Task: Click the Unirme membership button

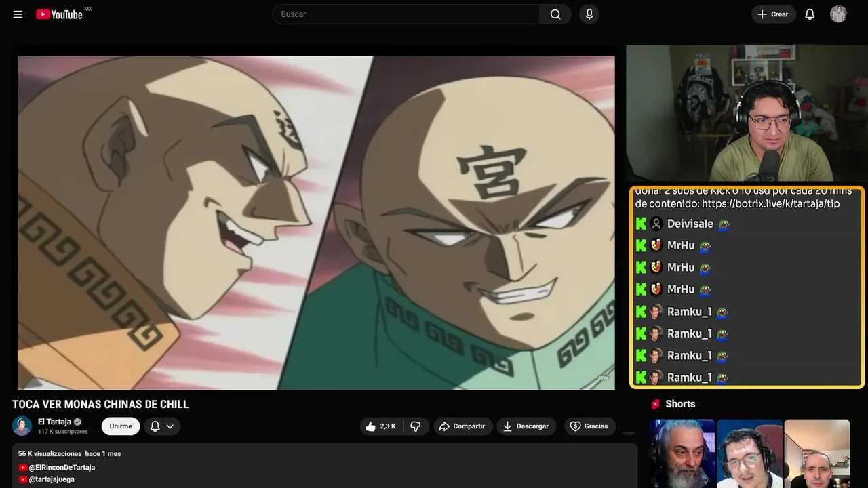Action: [121, 426]
